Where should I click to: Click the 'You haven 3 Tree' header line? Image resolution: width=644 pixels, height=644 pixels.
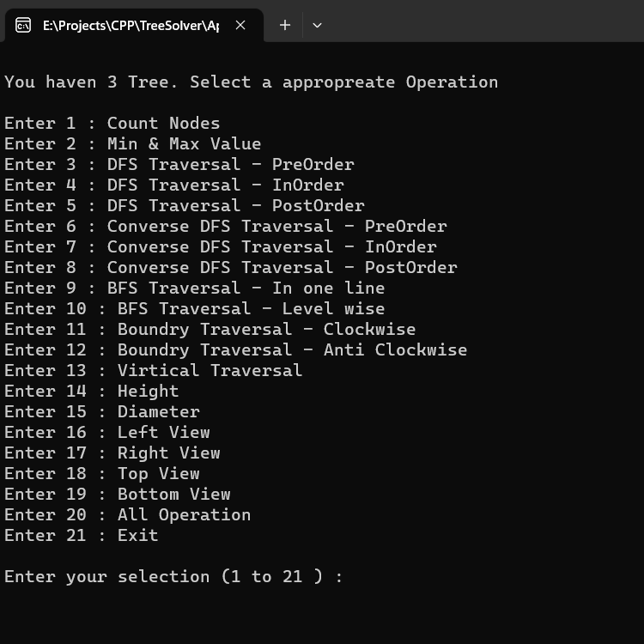251,82
